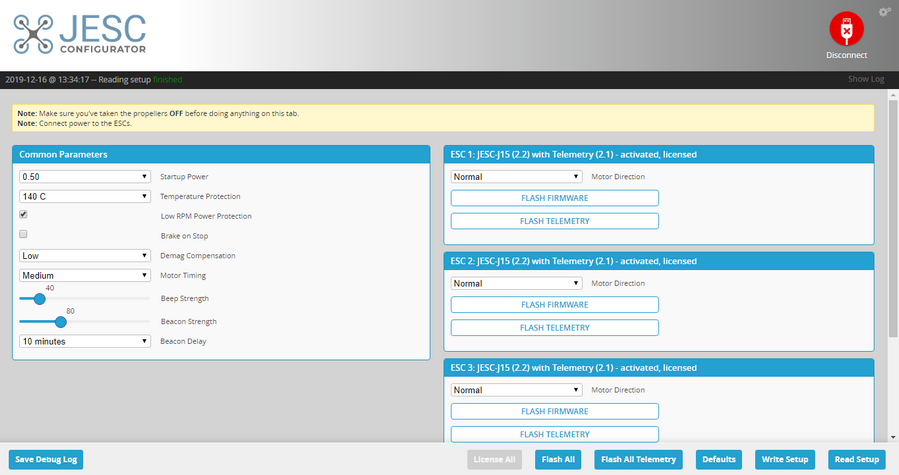The width and height of the screenshot is (899, 475).
Task: Open the Beacon Delay dropdown
Action: 85,341
